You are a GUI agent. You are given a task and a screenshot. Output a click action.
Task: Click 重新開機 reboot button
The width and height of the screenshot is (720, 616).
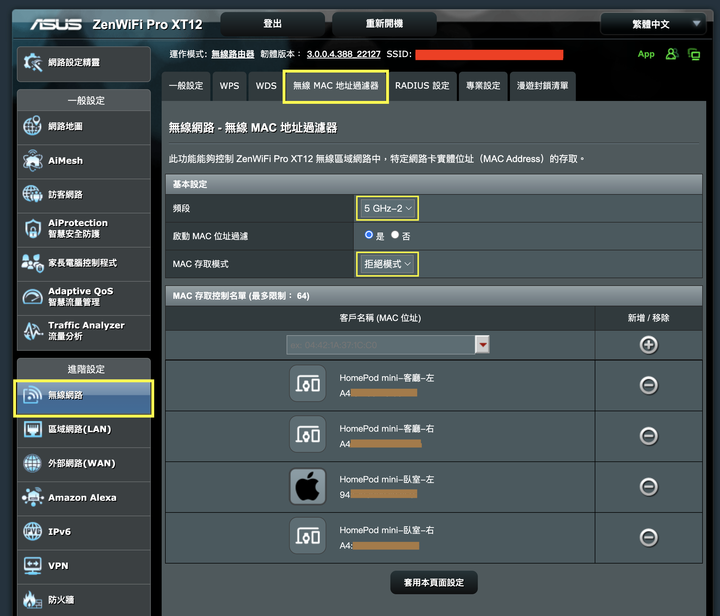point(384,24)
